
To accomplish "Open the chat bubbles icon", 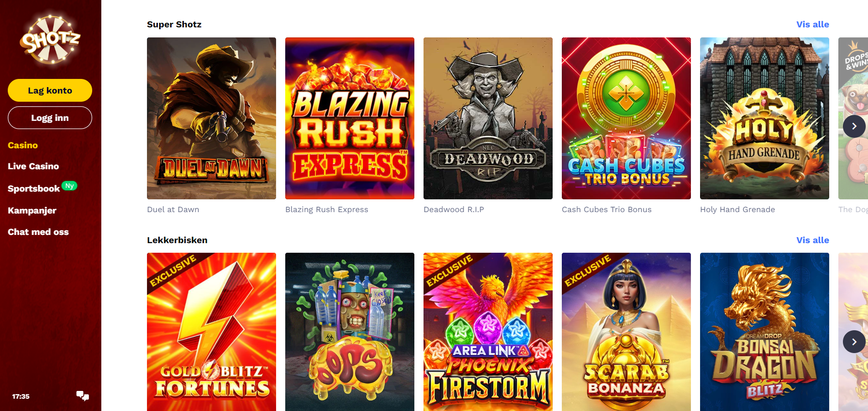I will click(x=83, y=396).
